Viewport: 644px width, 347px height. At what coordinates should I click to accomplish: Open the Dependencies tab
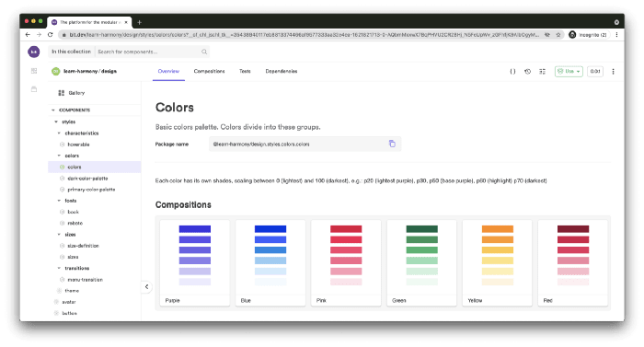(282, 72)
